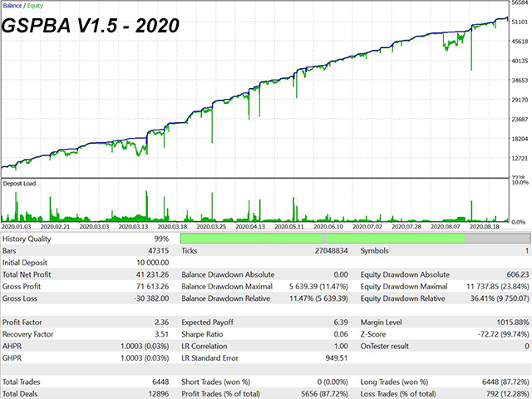Click the History Quality progress bar
The height and width of the screenshot is (399, 532).
(355, 239)
